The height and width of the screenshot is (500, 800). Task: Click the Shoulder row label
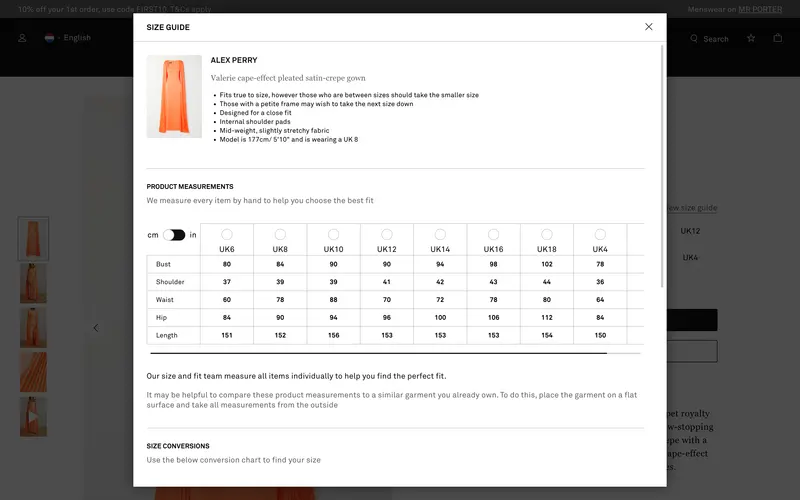click(170, 282)
